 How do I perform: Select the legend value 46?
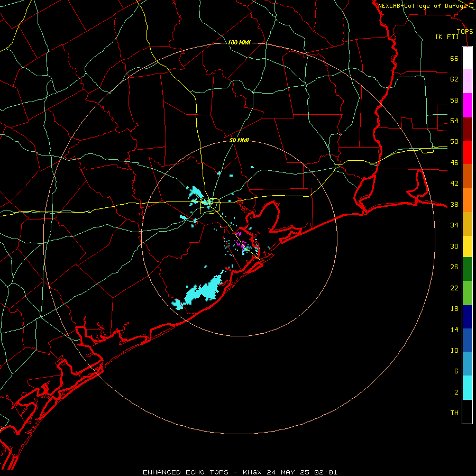454,163
